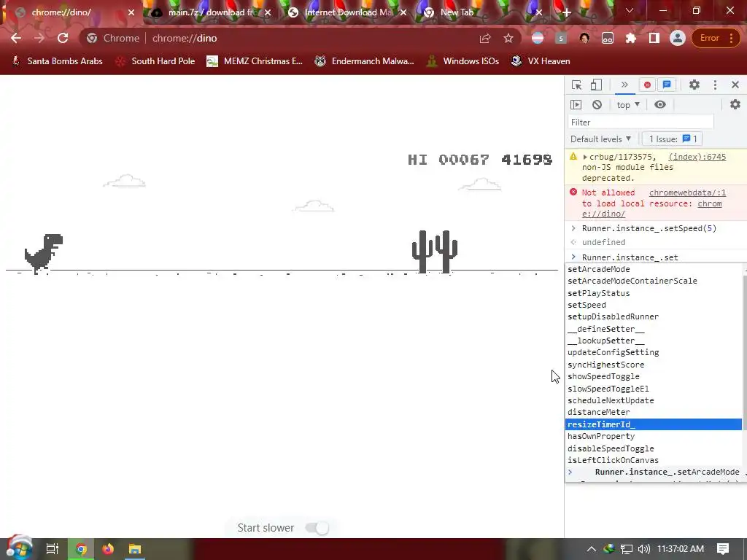Open the Default levels dropdown

coord(600,139)
